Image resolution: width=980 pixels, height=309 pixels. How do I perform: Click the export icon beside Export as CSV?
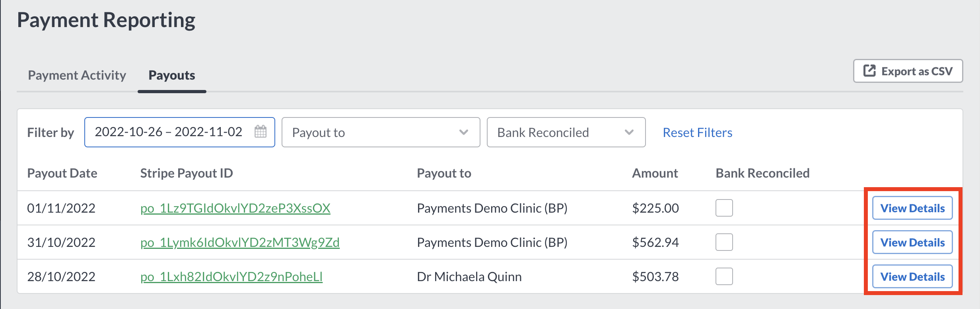tap(869, 71)
